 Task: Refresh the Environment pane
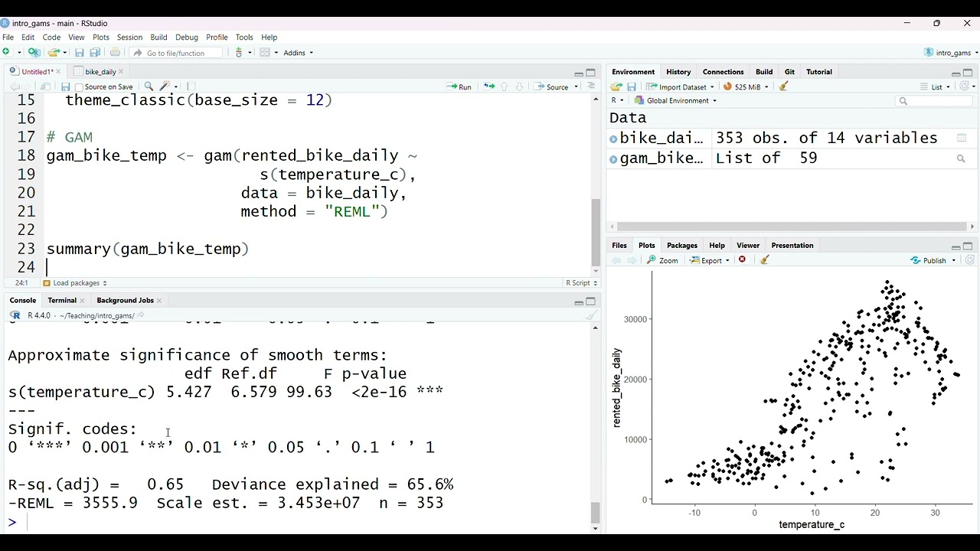[x=964, y=87]
